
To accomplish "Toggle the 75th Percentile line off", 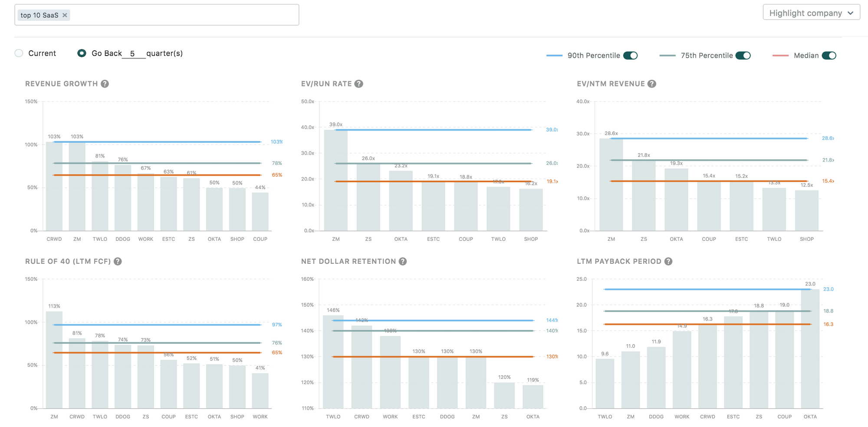I will click(x=743, y=56).
